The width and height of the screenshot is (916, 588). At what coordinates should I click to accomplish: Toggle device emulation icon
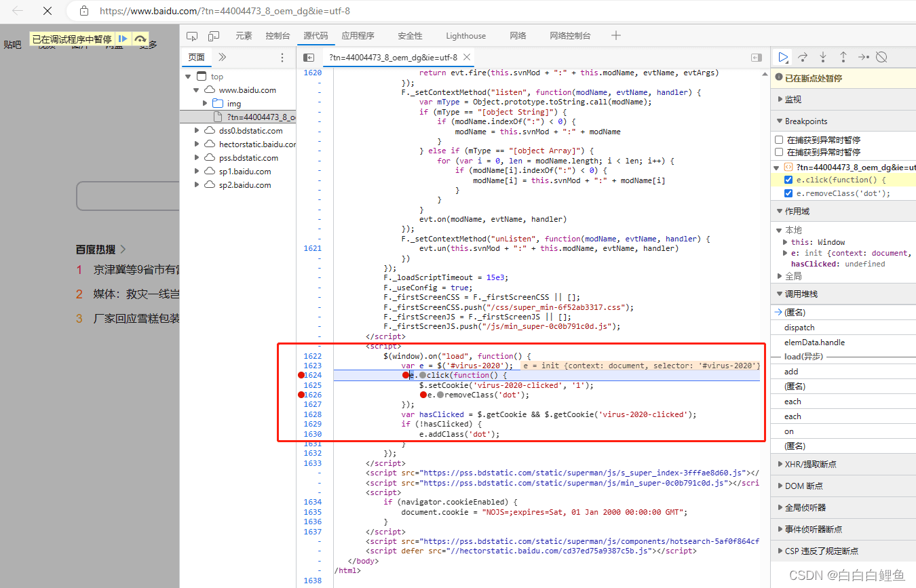tap(214, 36)
